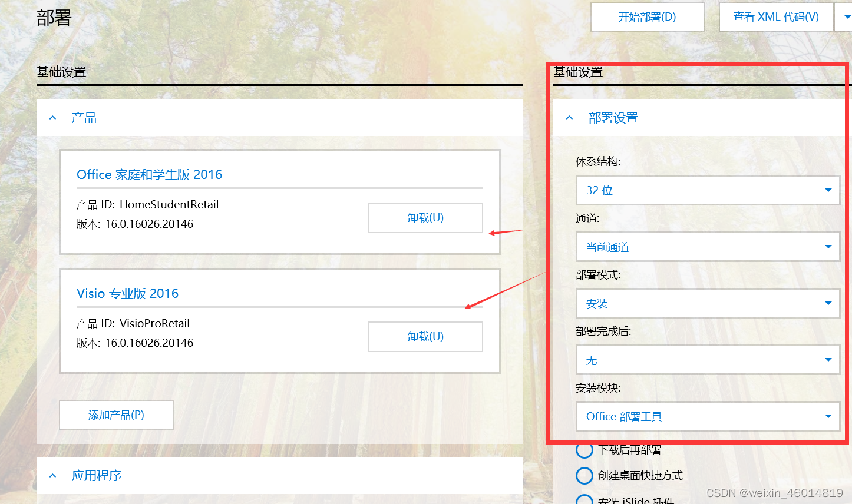The width and height of the screenshot is (852, 504).
Task: Click 添加产品(P) to add a product
Action: (116, 415)
